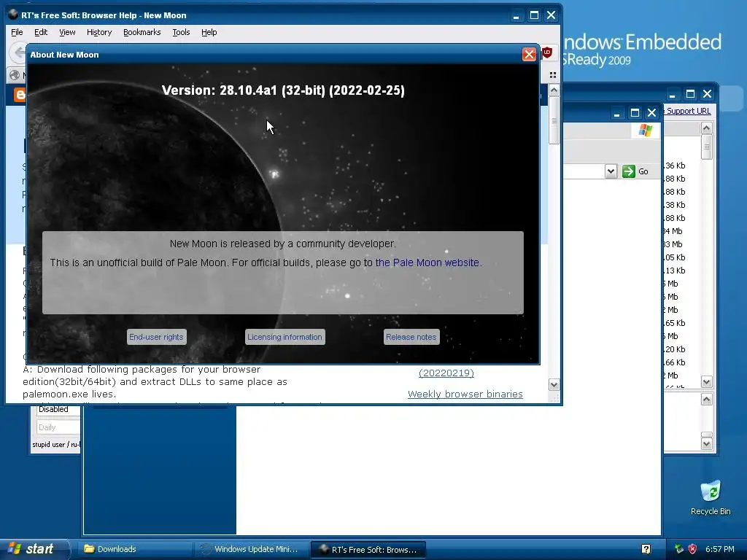Click the Go button in rear window
The width and height of the screenshot is (747, 560).
click(x=636, y=171)
